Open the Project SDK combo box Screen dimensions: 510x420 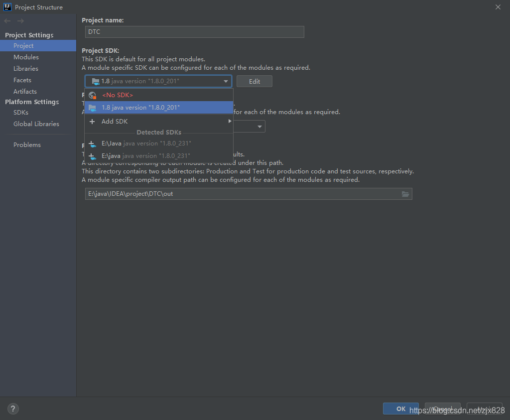point(158,81)
